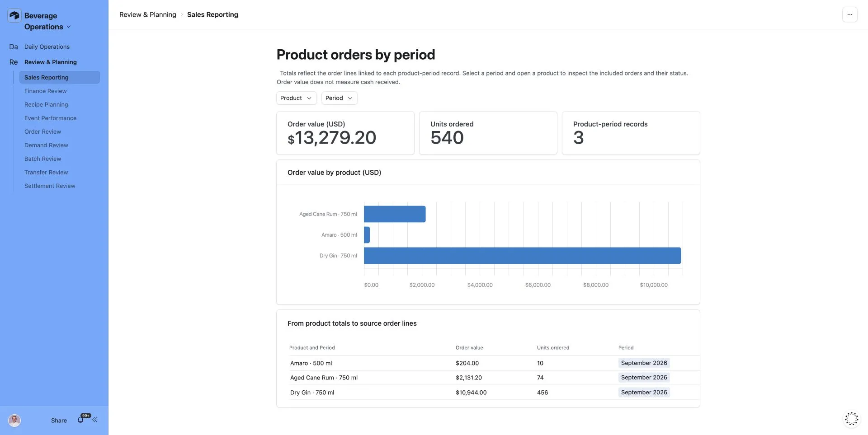This screenshot has width=868, height=435.
Task: Click units ordered value 74
Action: tap(540, 378)
